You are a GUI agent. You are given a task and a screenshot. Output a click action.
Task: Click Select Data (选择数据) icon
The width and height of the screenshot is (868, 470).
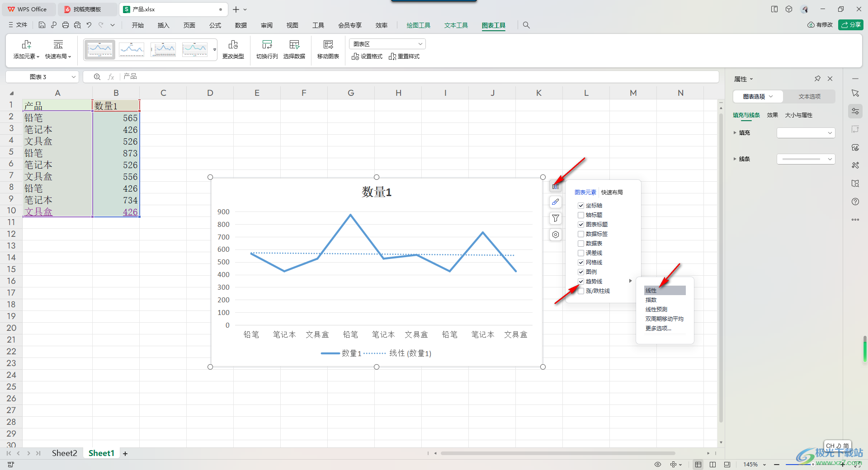click(294, 49)
